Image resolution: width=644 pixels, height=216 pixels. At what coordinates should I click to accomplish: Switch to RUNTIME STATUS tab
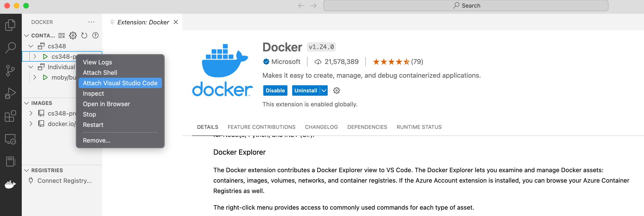(x=419, y=127)
